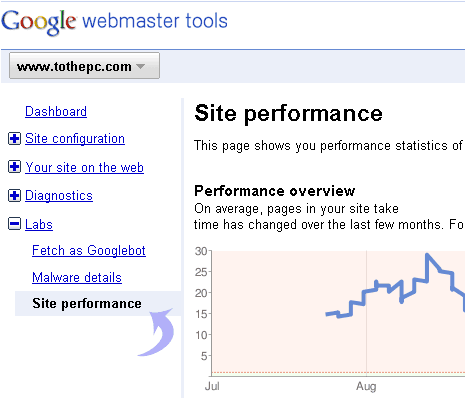Open the Site configuration link

[x=75, y=139]
